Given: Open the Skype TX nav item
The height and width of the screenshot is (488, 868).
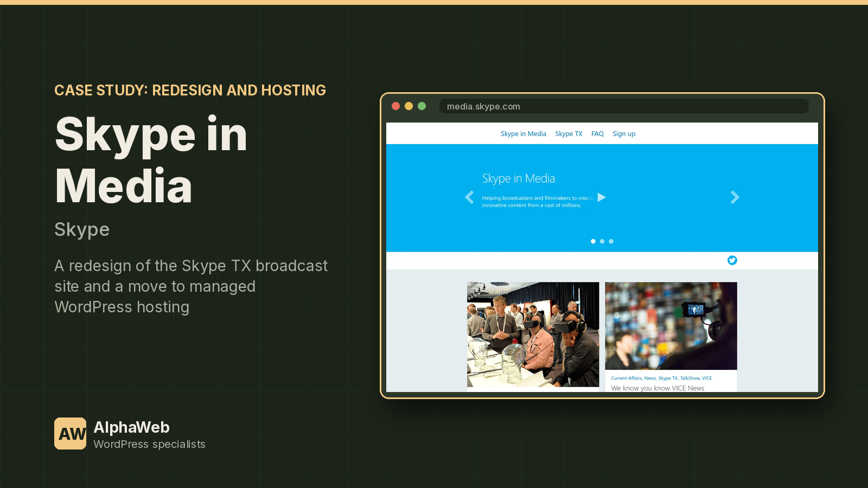Looking at the screenshot, I should pyautogui.click(x=569, y=134).
